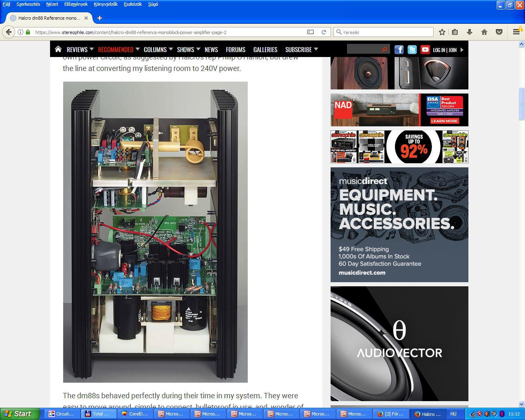Expand the Columns menu arrow
The image size is (525, 420).
click(171, 49)
